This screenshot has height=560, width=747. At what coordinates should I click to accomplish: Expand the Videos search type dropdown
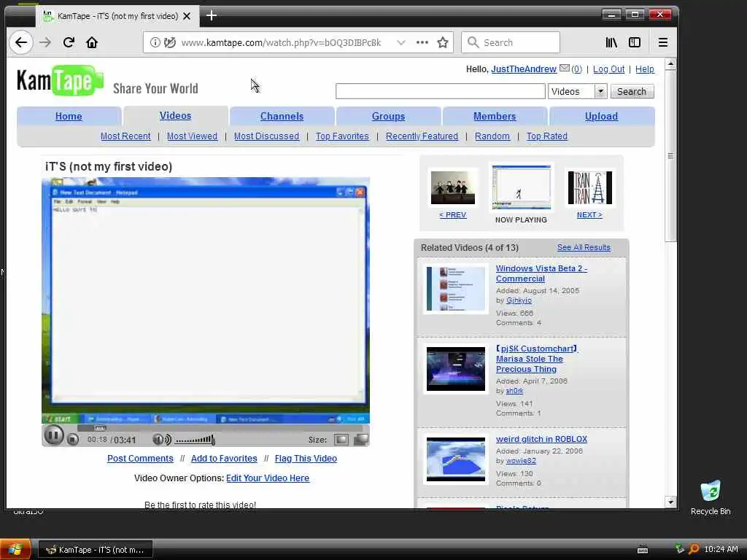tap(600, 91)
